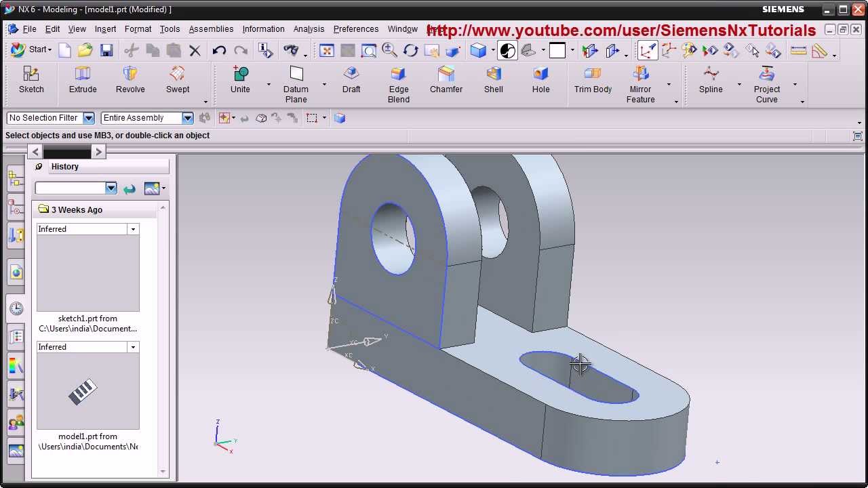Start a new Sketch
The width and height of the screenshot is (868, 488).
point(31,80)
